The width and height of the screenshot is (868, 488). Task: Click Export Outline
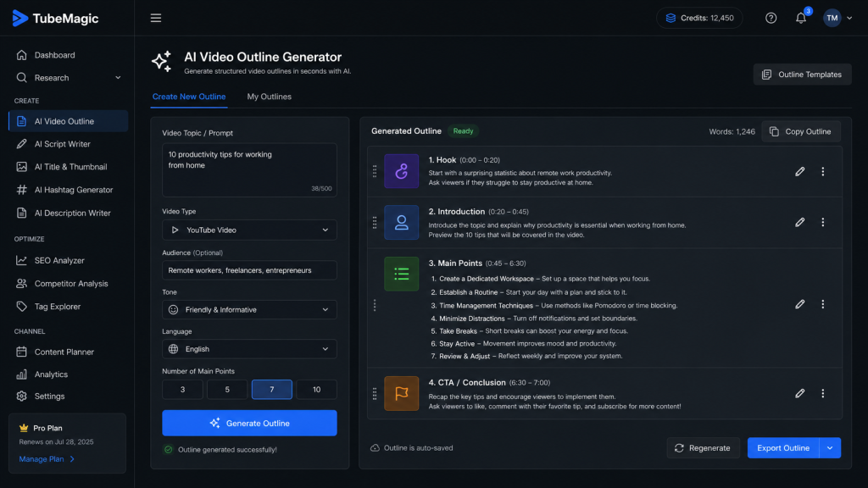click(x=783, y=448)
